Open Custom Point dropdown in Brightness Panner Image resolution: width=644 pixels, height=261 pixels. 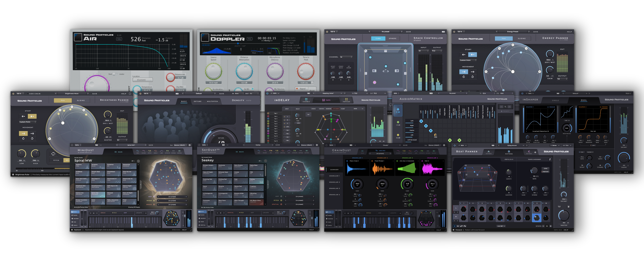28,122
